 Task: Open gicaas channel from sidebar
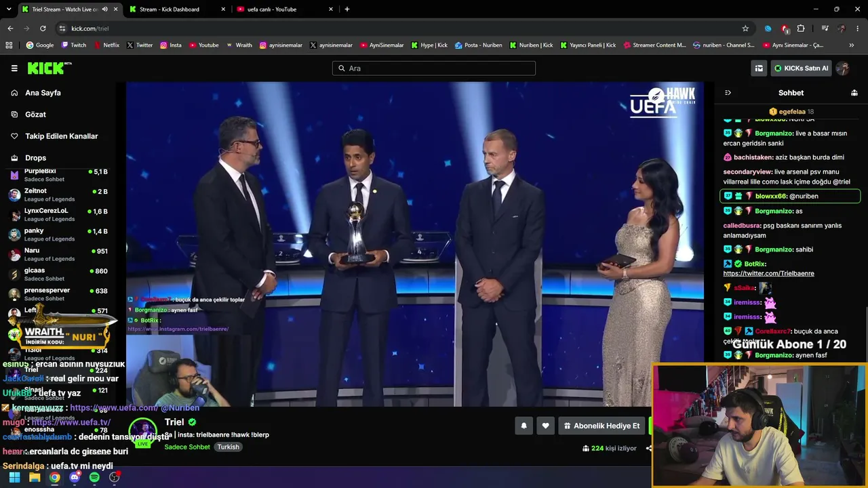[58, 274]
